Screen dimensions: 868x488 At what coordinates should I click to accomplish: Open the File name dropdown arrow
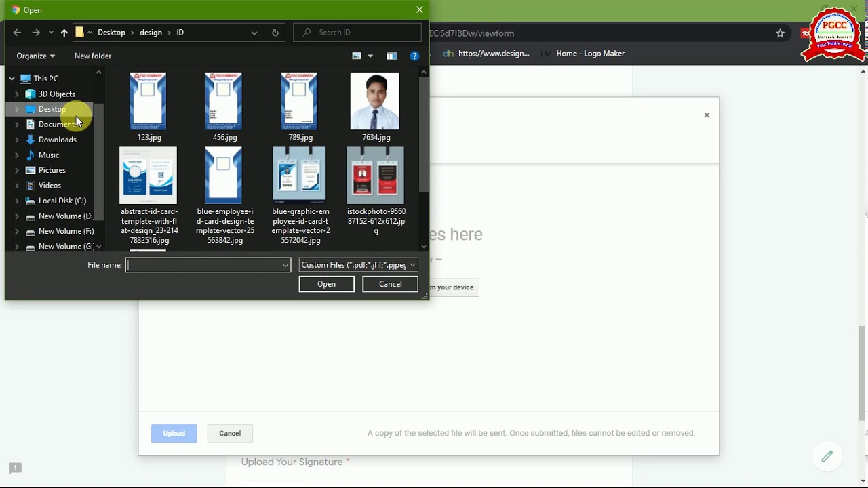coord(285,265)
